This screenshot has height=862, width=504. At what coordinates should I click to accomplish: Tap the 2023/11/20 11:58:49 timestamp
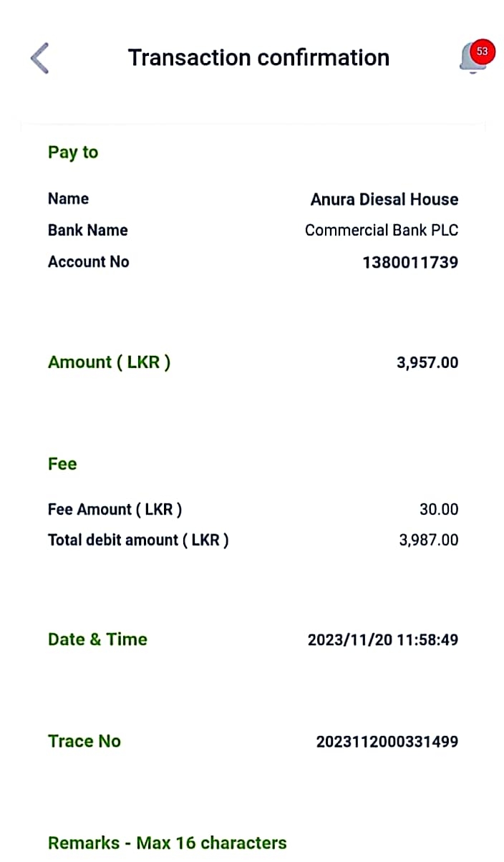coord(382,640)
